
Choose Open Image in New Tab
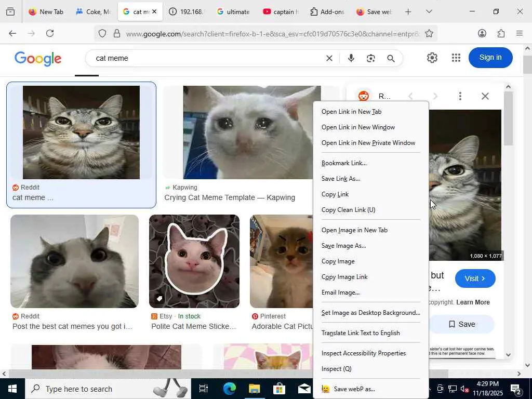tap(371, 230)
